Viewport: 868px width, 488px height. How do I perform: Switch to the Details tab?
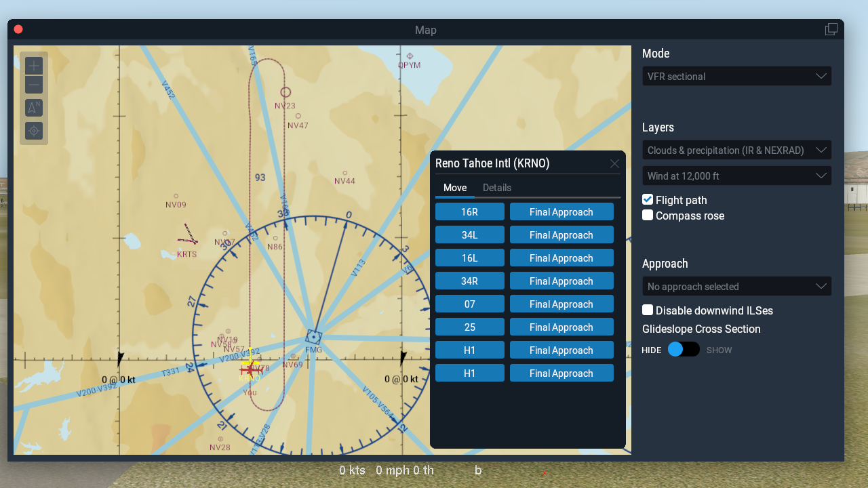497,188
